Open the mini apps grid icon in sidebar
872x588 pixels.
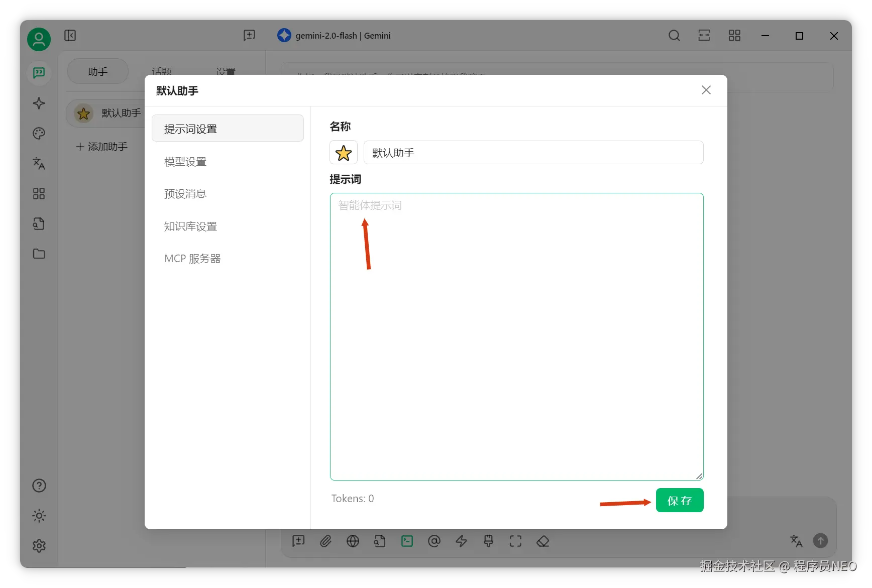point(39,194)
